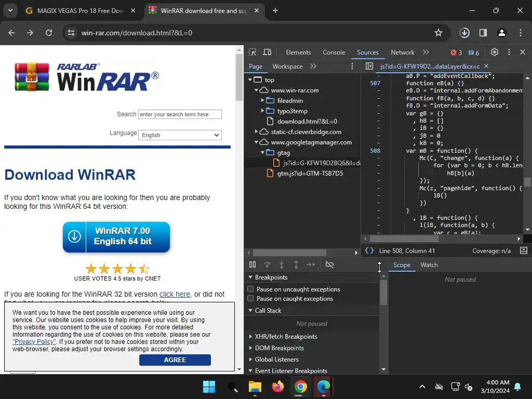532x399 pixels.
Task: Open download.html?&L=0 file
Action: (x=307, y=122)
